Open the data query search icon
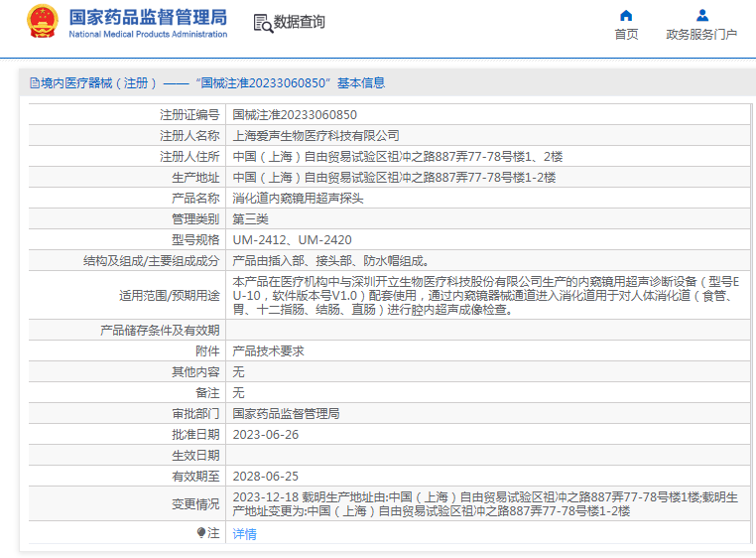Screen dimensions: 756x558 point(263,23)
